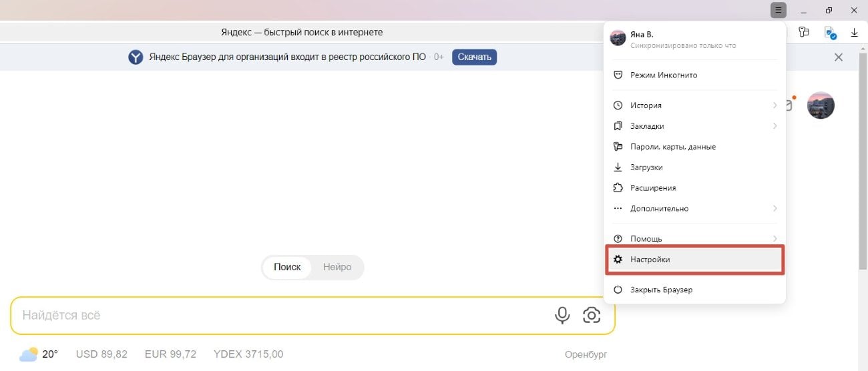Open the hamburger main menu button

pos(778,10)
